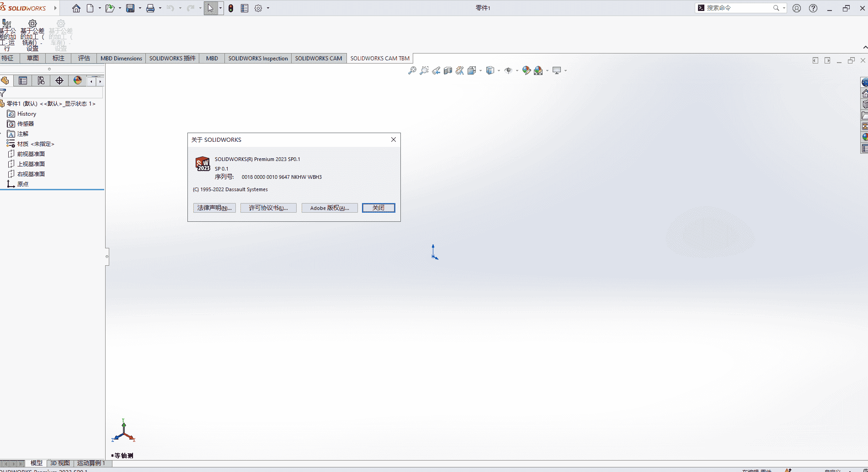Click the Print icon
This screenshot has width=868, height=472.
point(150,8)
